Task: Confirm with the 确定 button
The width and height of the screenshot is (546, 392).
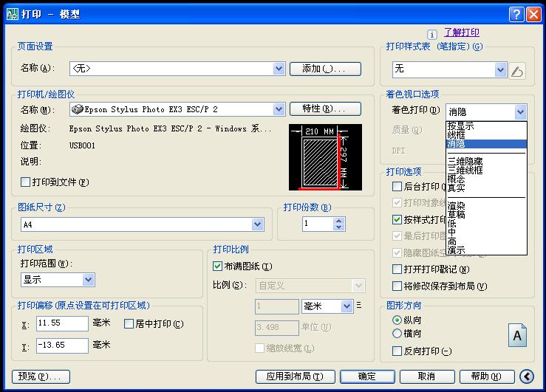Action: click(367, 376)
